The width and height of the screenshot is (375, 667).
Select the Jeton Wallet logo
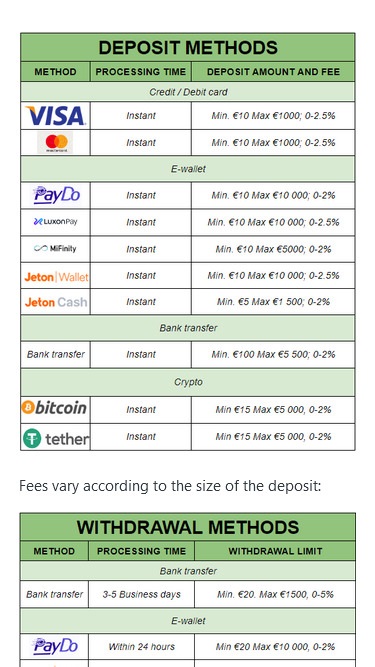[x=56, y=277]
